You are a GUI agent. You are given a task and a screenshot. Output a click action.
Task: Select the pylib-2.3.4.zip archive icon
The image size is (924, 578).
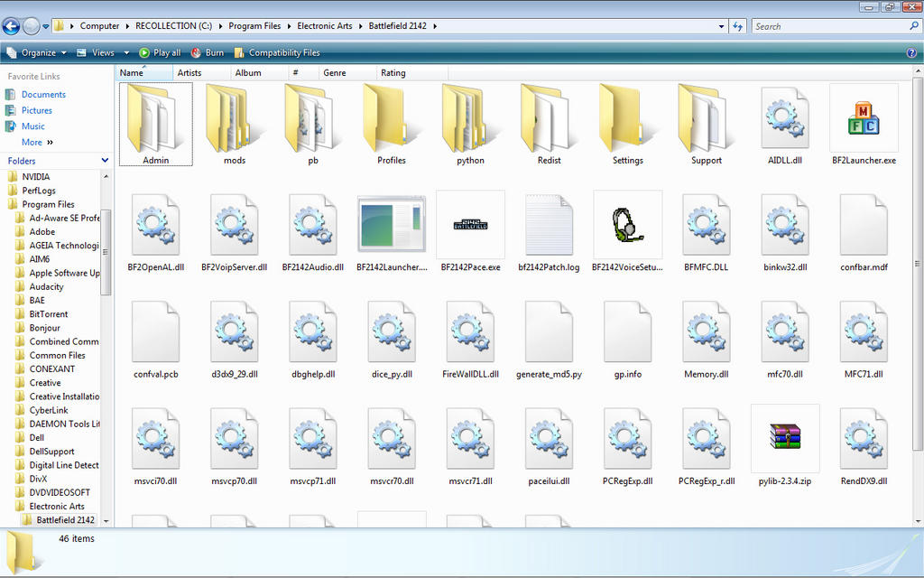(785, 438)
